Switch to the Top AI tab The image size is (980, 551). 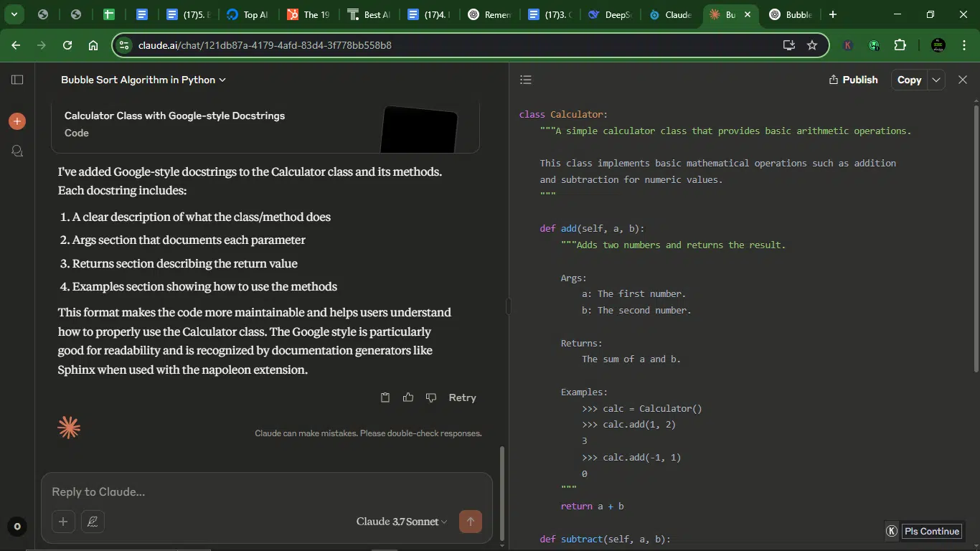(x=247, y=14)
